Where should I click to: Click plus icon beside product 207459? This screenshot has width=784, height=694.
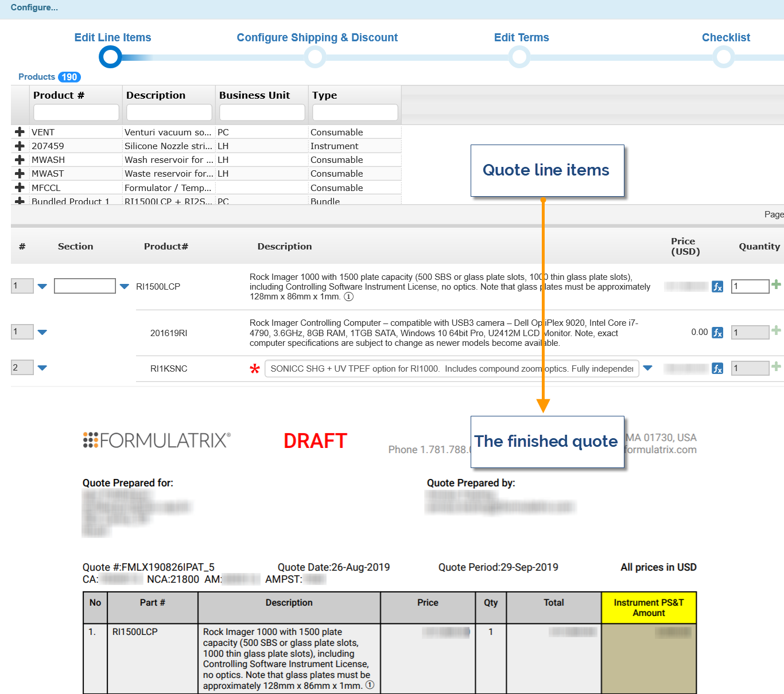coord(20,146)
